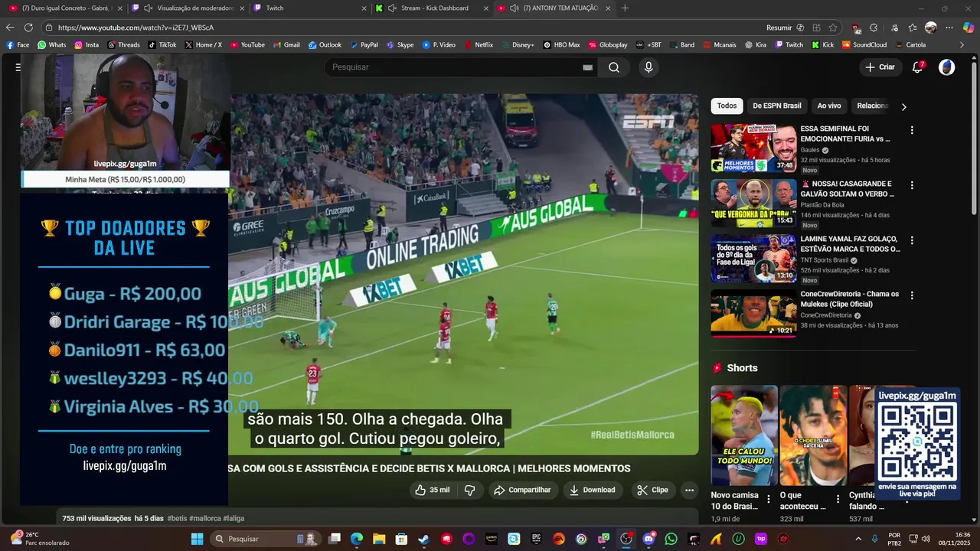
Task: Open options for Lamine Yamal video
Action: 911,240
